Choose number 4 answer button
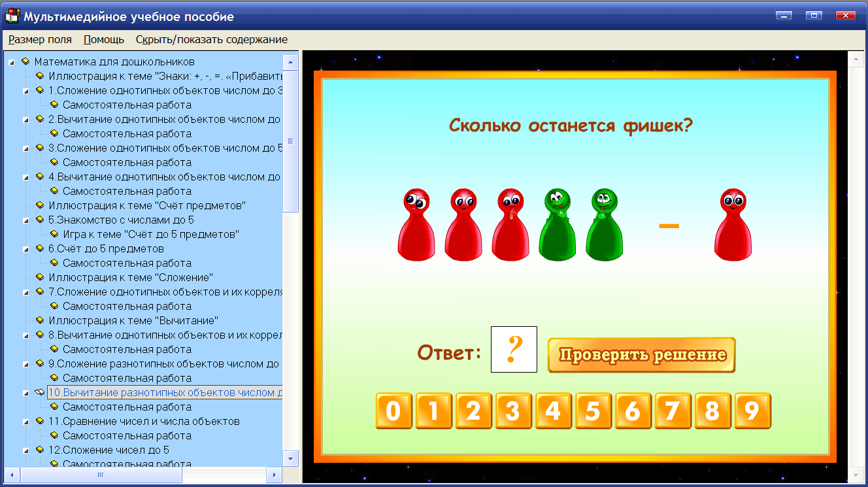 coord(553,411)
